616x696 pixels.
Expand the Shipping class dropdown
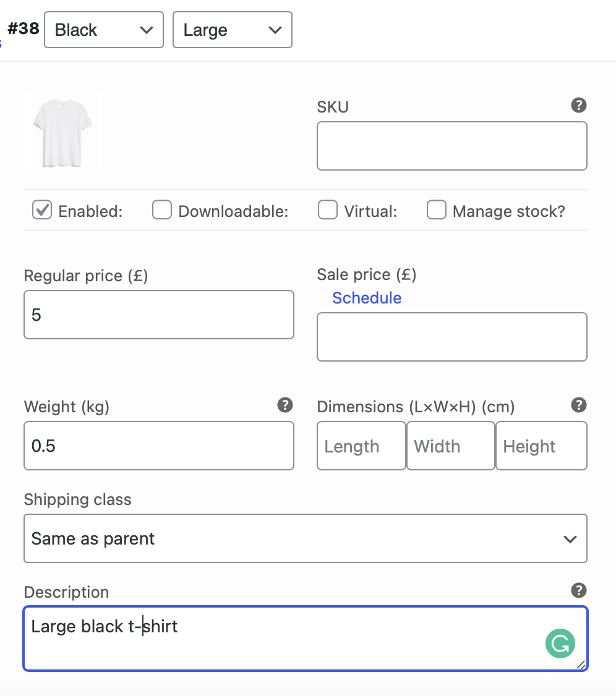[x=306, y=538]
